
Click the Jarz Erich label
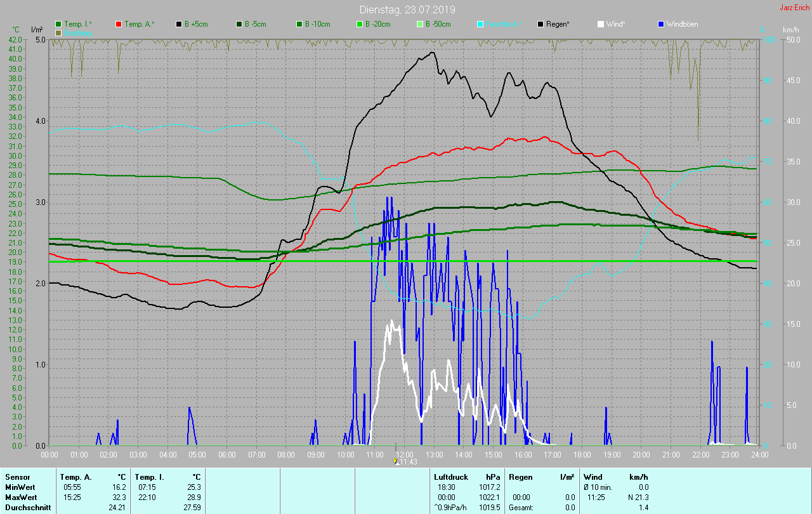[794, 8]
